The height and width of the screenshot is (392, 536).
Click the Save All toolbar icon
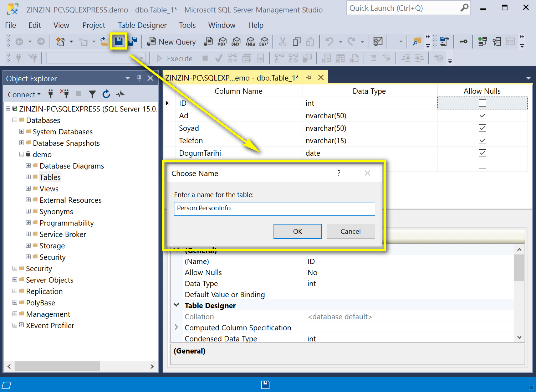pyautogui.click(x=133, y=41)
